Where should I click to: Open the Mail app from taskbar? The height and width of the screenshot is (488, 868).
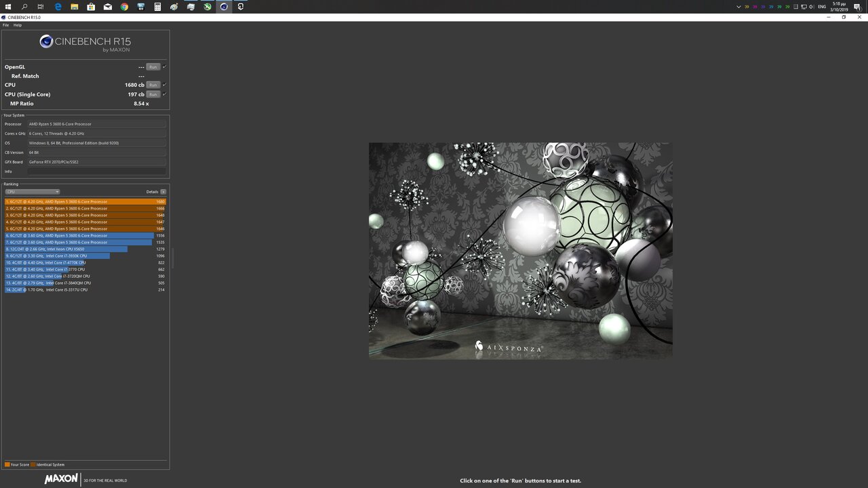tap(108, 7)
